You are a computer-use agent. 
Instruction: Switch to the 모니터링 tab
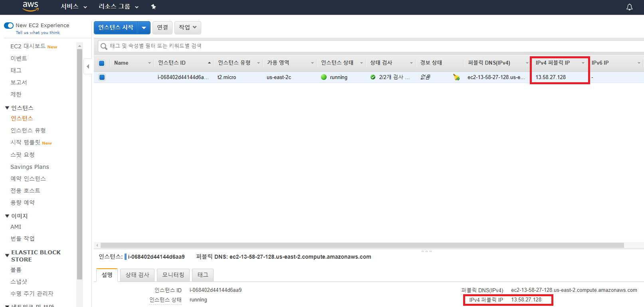tap(173, 275)
